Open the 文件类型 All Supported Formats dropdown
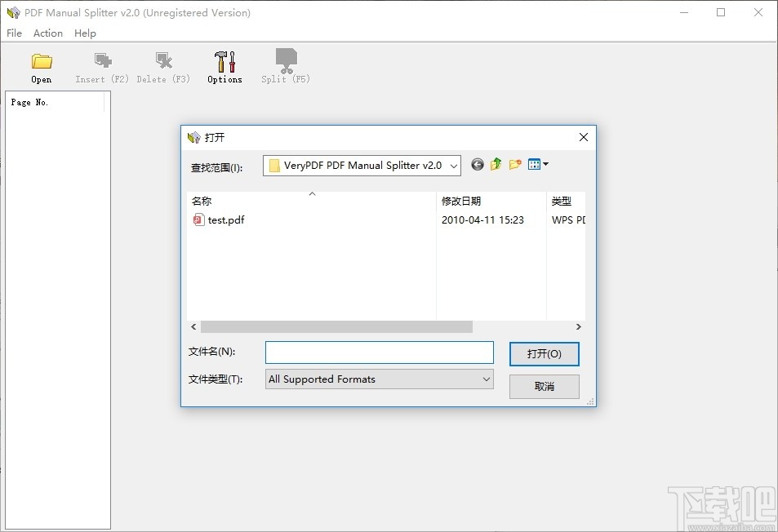778x532 pixels. (487, 379)
